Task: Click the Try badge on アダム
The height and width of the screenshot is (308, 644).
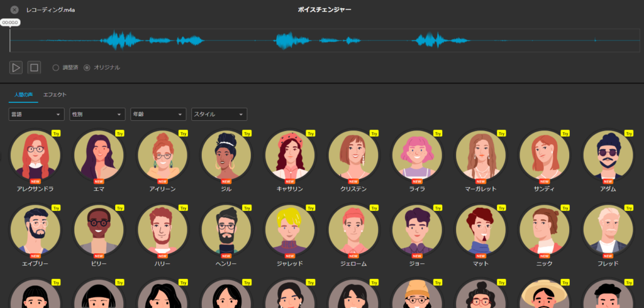Action: click(629, 134)
